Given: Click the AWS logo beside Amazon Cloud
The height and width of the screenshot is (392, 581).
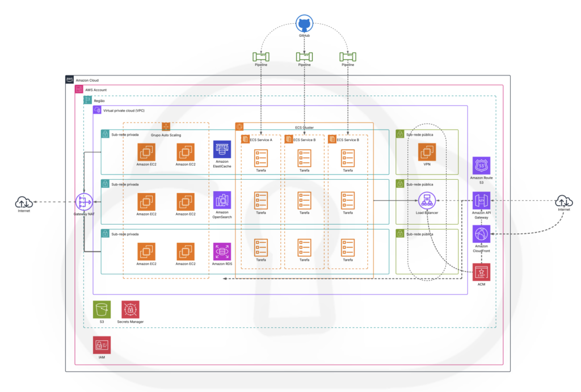Looking at the screenshot, I should point(70,80).
